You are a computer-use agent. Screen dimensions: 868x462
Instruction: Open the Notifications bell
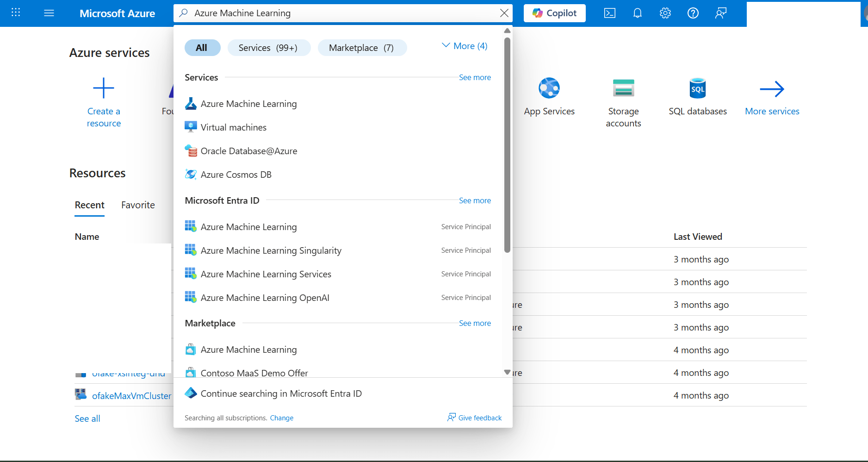pyautogui.click(x=637, y=13)
